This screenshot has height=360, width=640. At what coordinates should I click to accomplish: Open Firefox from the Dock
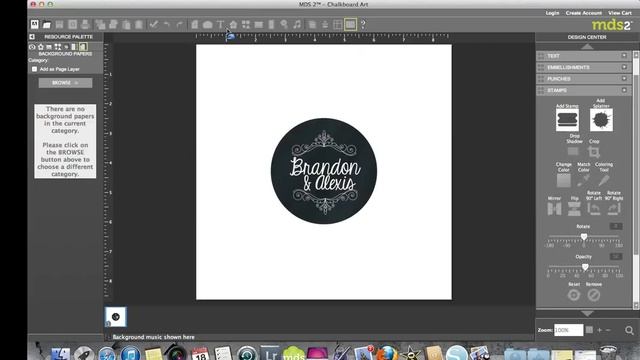click(x=386, y=353)
